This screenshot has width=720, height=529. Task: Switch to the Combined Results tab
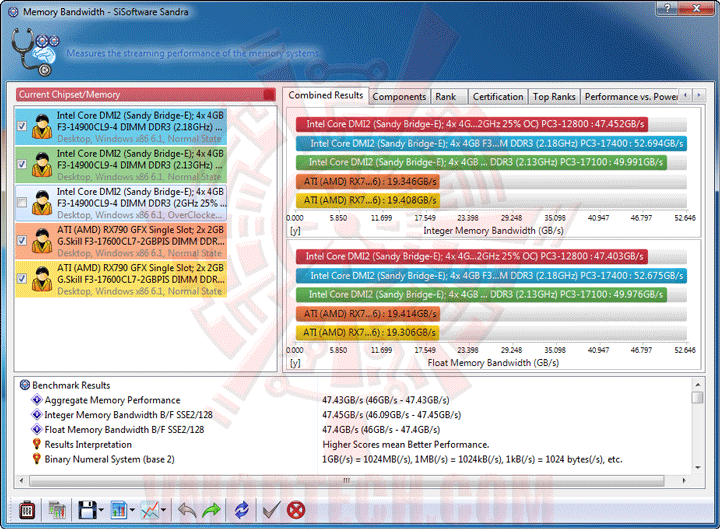tap(326, 96)
